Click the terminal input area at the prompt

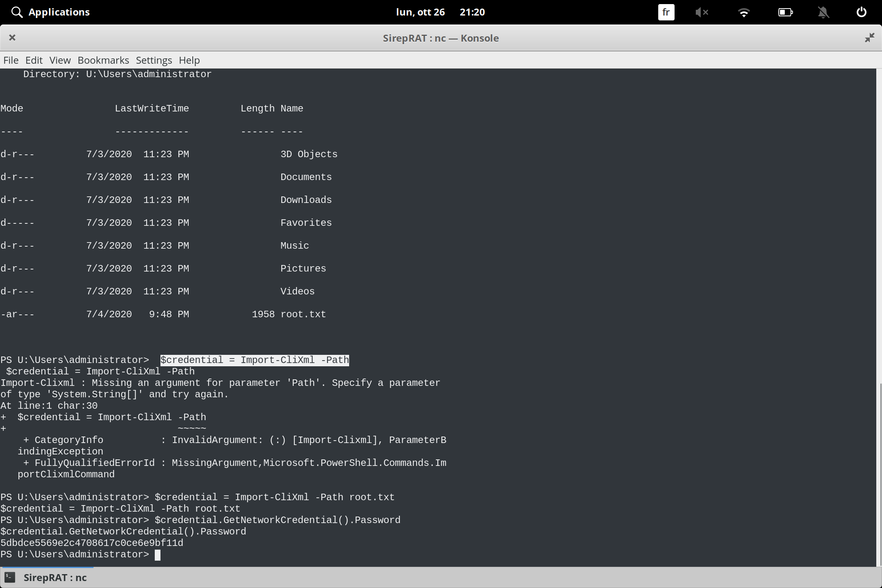158,555
